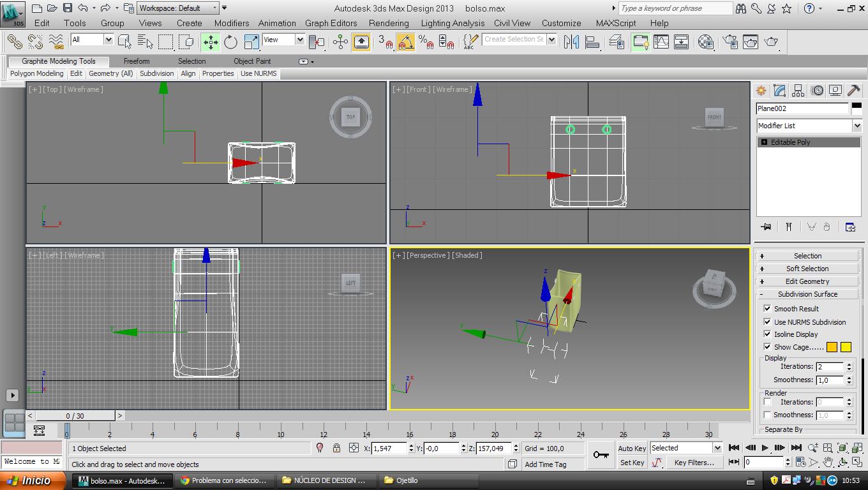Click the Play Animation button
This screenshot has width=868, height=490.
pyautogui.click(x=765, y=448)
